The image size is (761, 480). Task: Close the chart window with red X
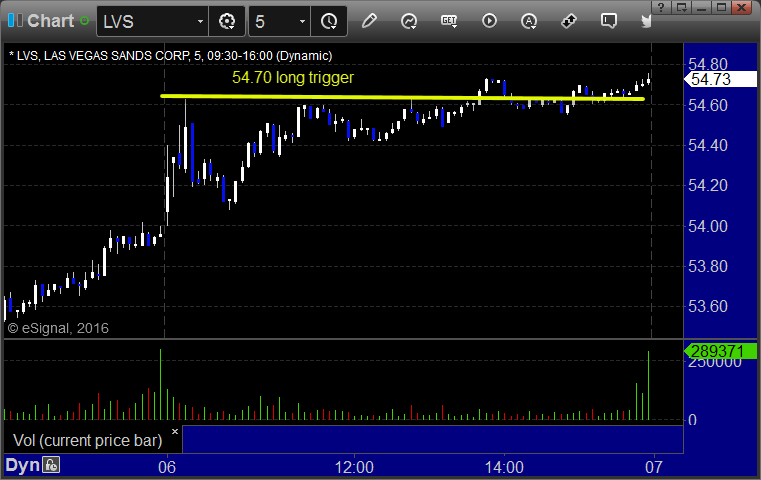(x=742, y=7)
